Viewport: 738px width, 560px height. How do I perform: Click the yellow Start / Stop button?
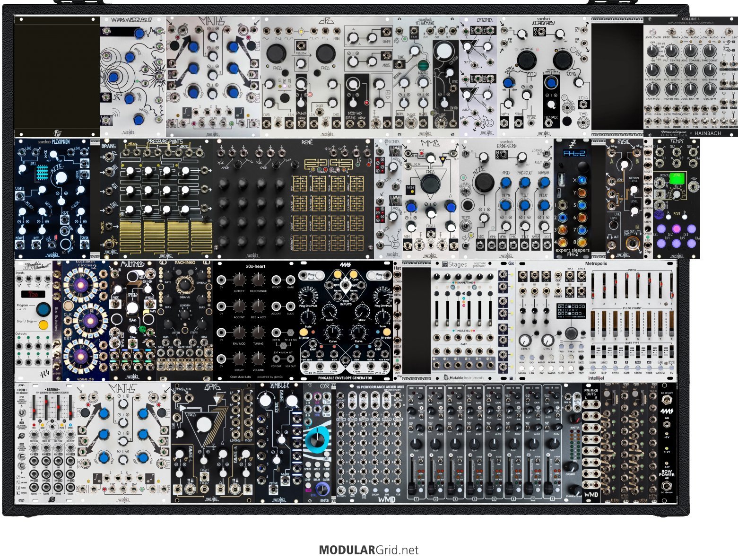point(43,325)
